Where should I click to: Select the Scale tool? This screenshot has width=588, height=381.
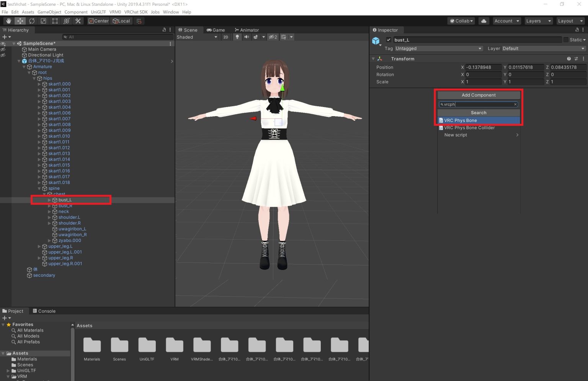pos(43,21)
